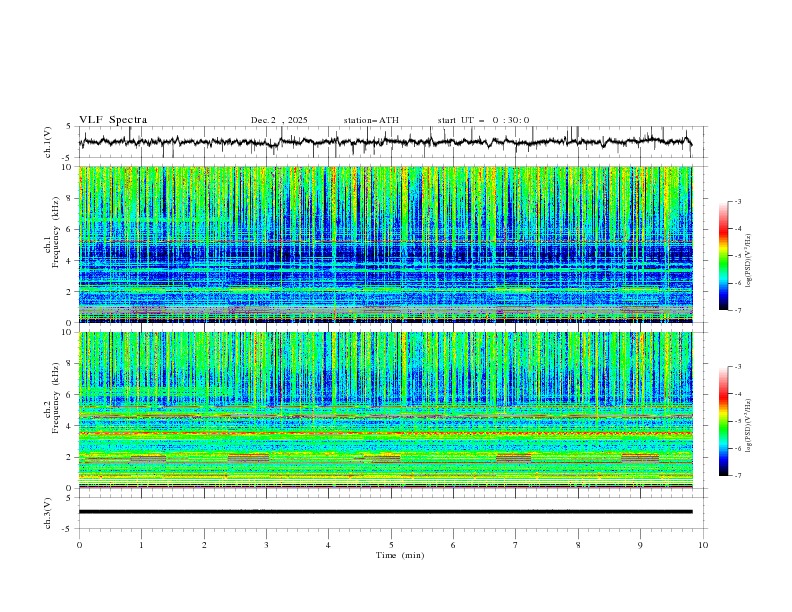Click the "6" kHz tick of ch.1 spectrogram

coord(71,229)
